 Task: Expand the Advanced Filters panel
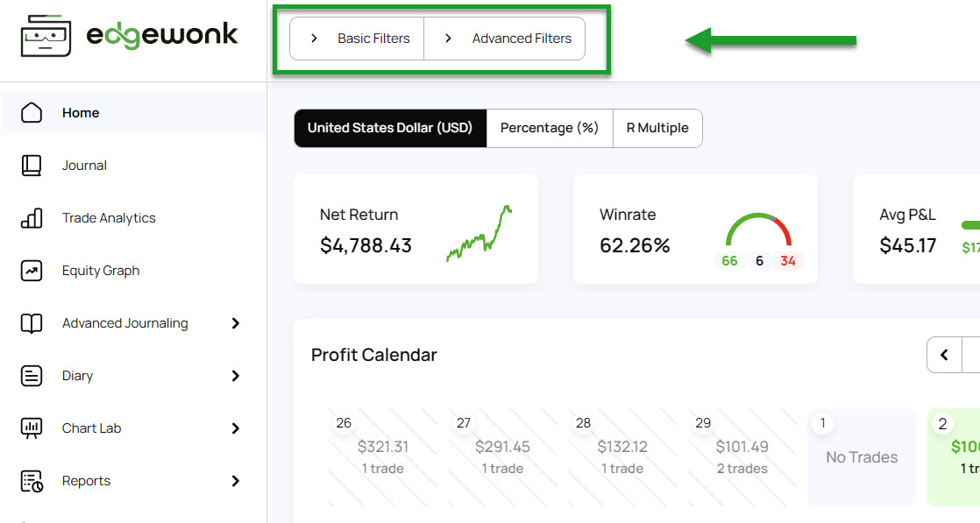point(506,39)
